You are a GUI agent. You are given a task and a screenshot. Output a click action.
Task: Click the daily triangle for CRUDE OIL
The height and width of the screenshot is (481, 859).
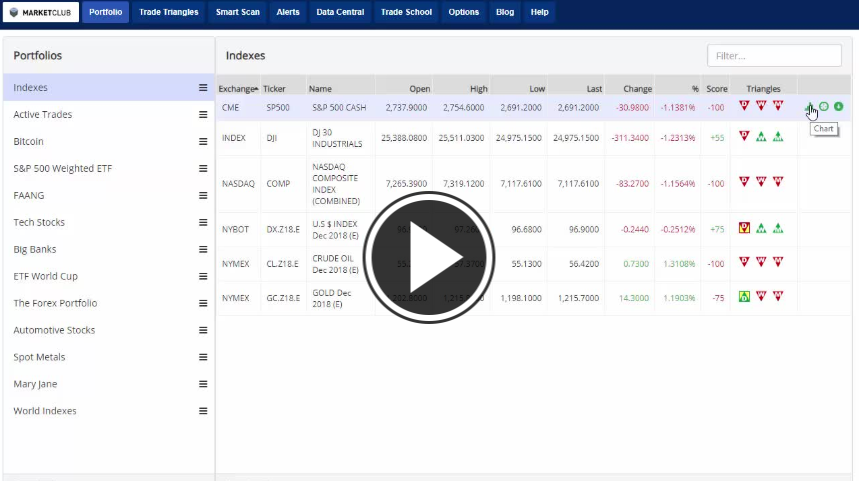744,262
